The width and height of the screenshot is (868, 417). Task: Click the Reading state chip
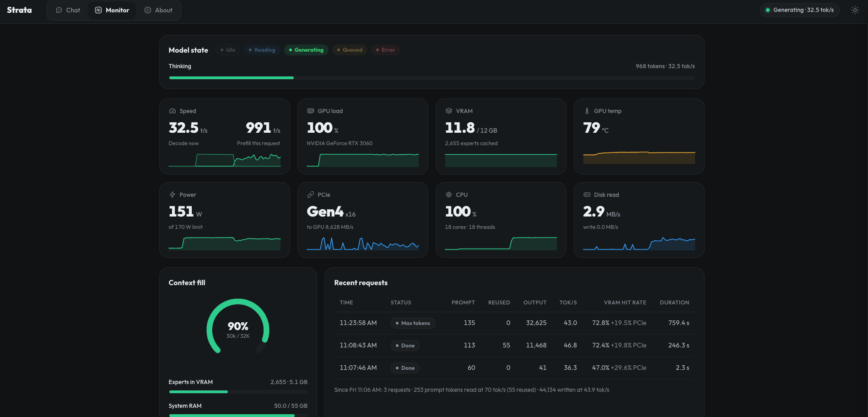pyautogui.click(x=262, y=50)
